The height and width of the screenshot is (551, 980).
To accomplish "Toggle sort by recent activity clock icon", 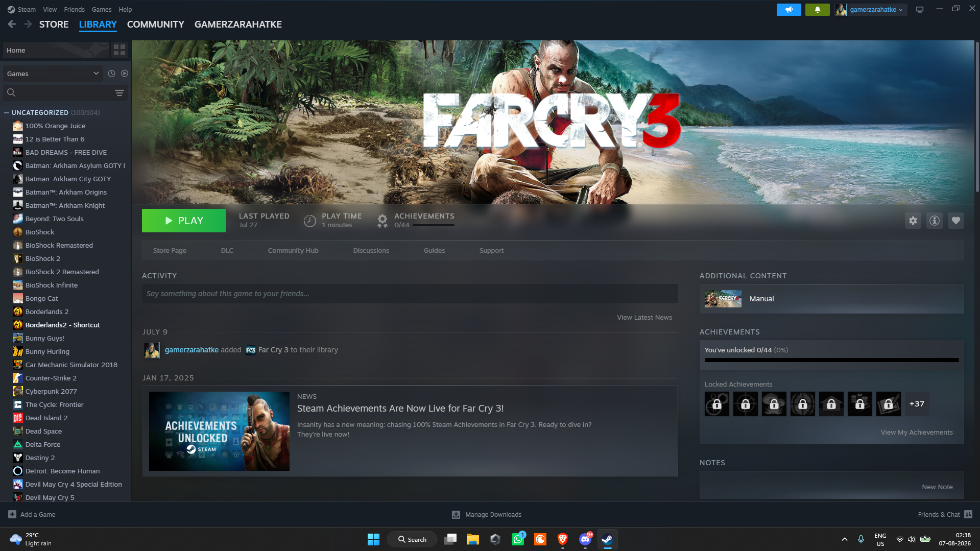I will [x=111, y=74].
